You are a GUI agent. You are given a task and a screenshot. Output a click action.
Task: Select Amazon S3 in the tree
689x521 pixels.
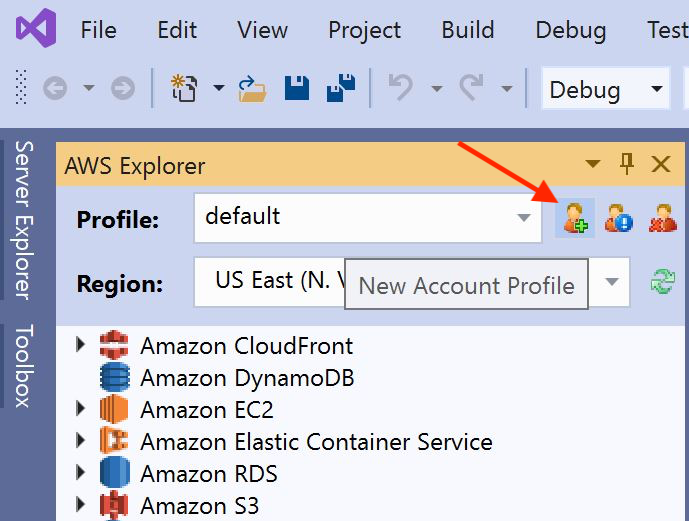[199, 506]
